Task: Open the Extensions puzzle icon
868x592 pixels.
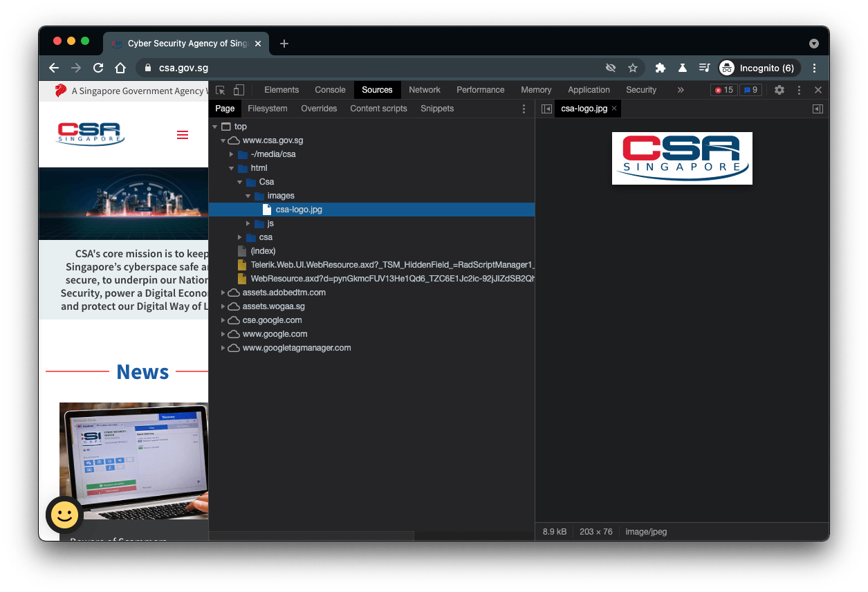Action: 661,68
